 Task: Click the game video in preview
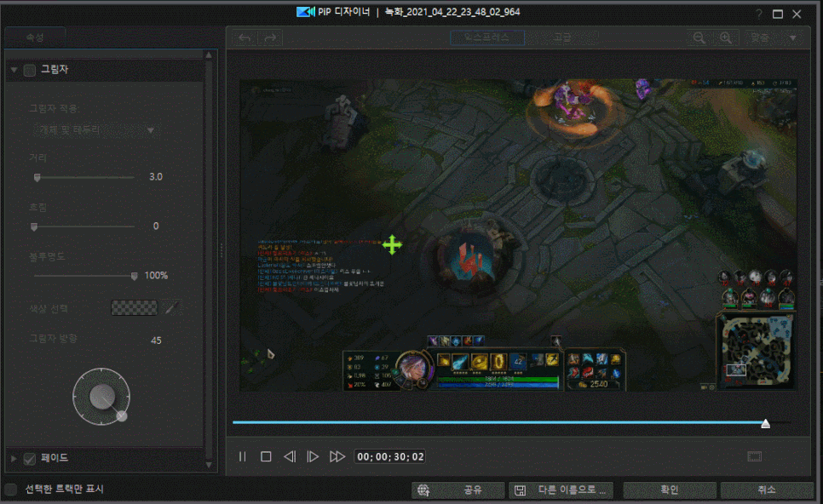518,235
